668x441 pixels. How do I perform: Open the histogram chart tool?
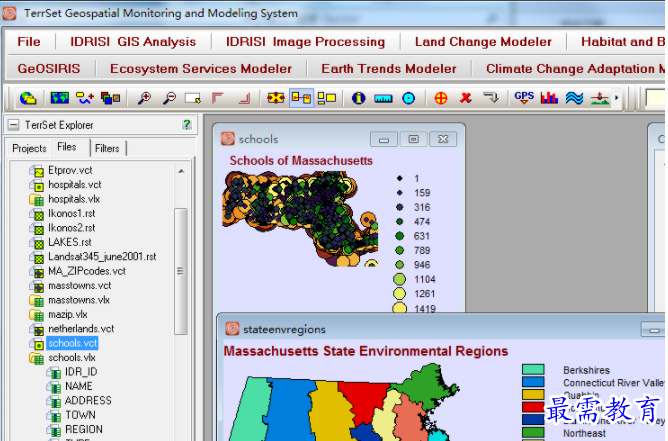pyautogui.click(x=549, y=98)
